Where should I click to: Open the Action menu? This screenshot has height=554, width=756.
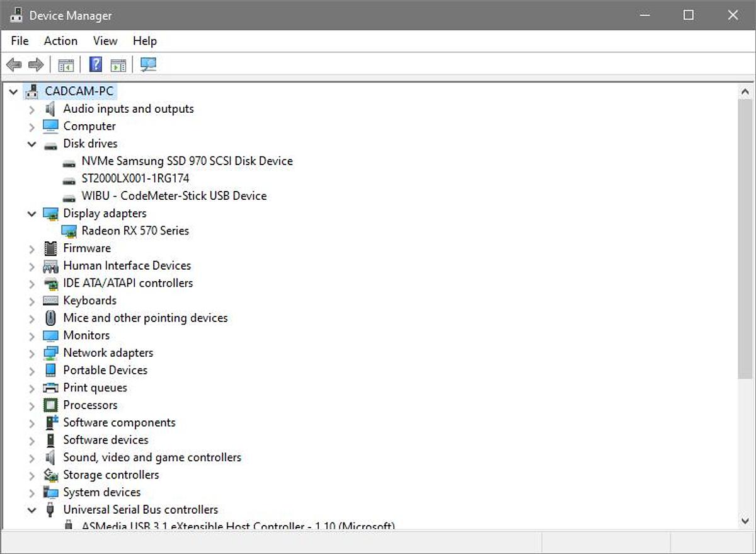[60, 41]
